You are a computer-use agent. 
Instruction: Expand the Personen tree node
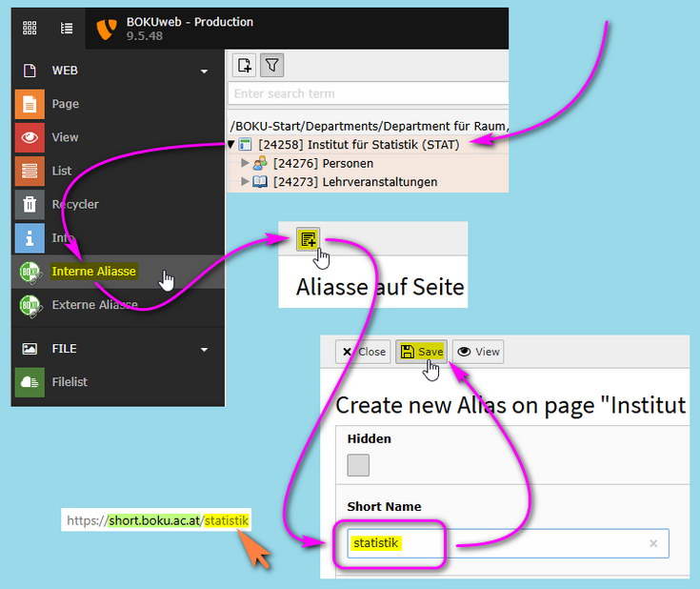point(245,163)
